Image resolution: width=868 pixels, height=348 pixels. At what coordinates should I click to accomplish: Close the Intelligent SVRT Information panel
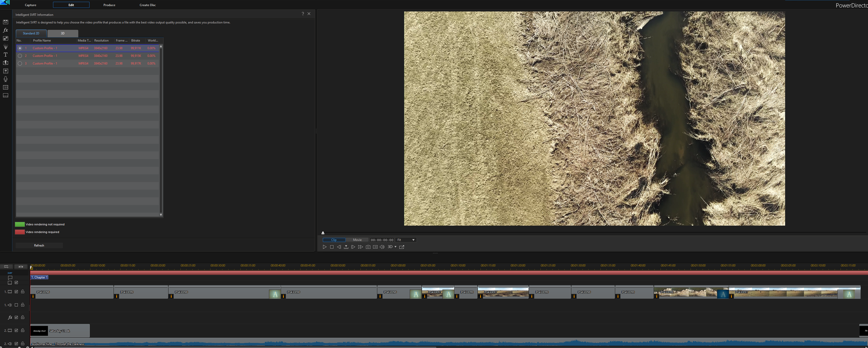pyautogui.click(x=309, y=14)
